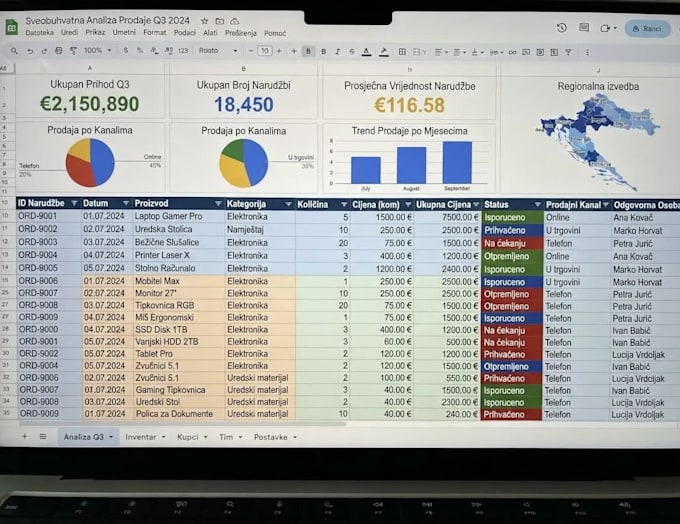Click the document title Sveobuhvatna Analiza Prodaje
This screenshot has height=524, width=680.
point(108,20)
